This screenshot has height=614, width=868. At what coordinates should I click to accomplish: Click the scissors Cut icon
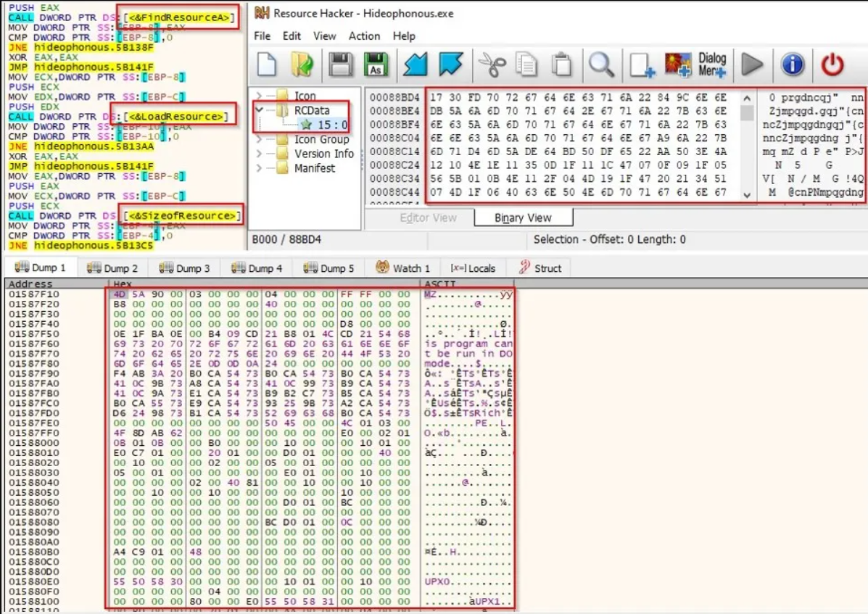coord(492,65)
